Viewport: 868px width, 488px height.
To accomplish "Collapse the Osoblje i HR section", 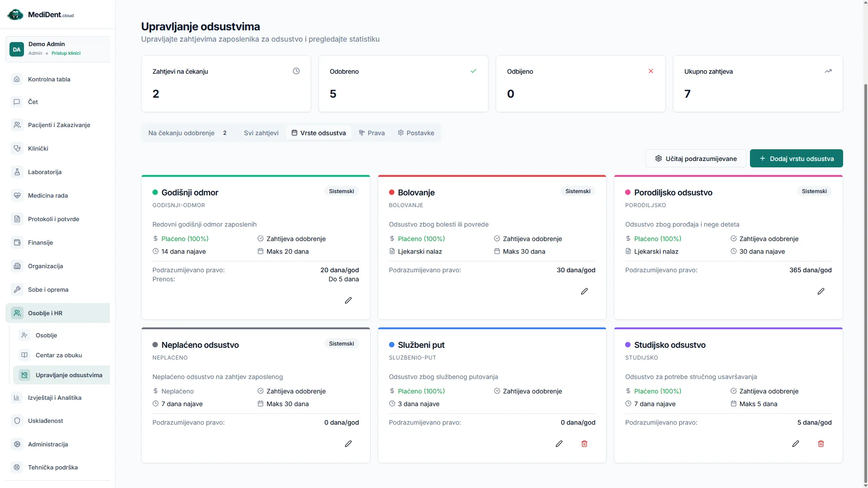I will pyautogui.click(x=57, y=313).
